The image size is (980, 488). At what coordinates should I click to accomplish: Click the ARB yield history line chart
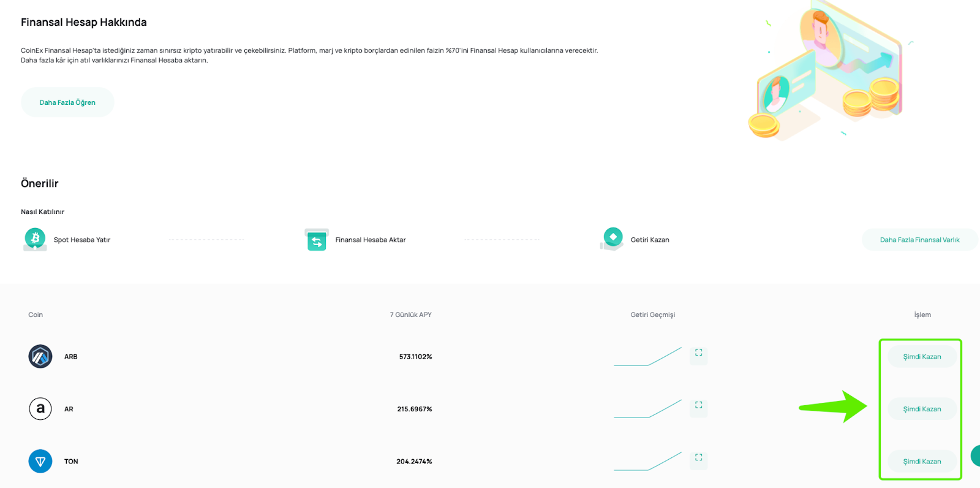[x=648, y=356]
